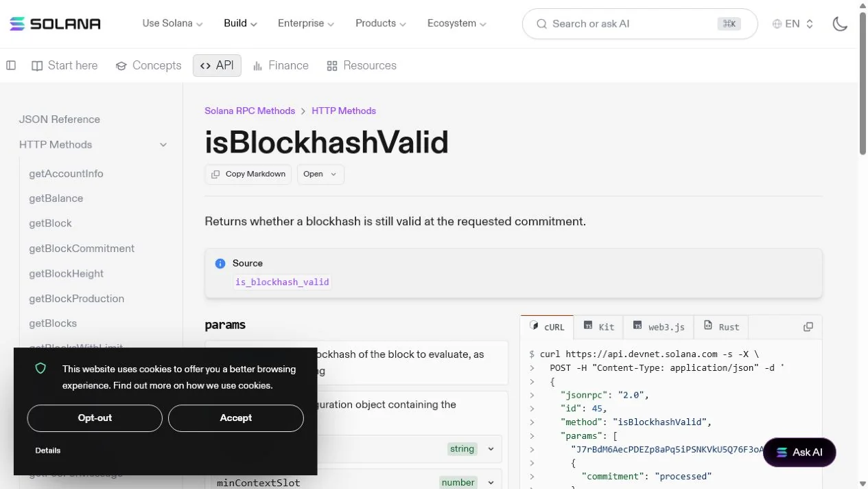This screenshot has height=489, width=868.
Task: Click the is_blockhash_valid source link
Action: point(282,282)
